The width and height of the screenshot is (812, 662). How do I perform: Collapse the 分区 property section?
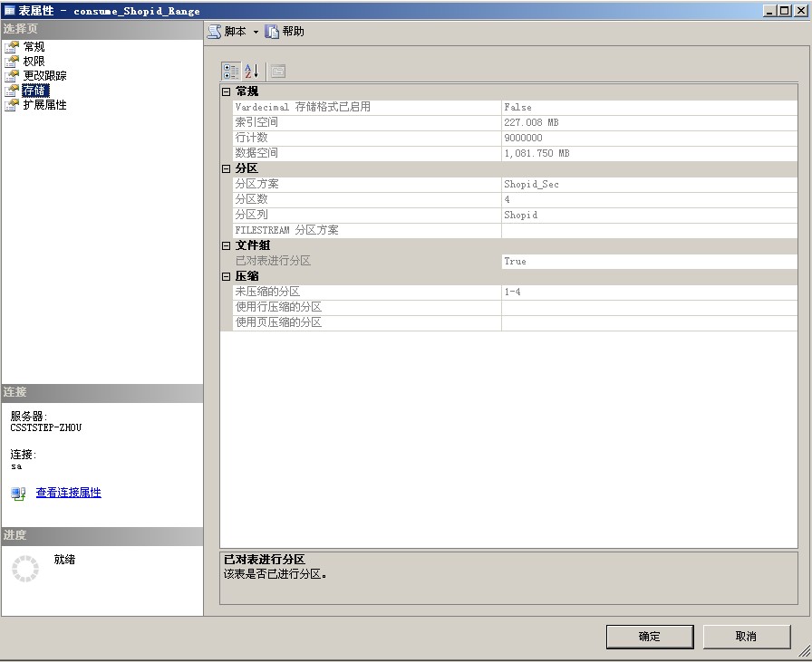tap(225, 168)
